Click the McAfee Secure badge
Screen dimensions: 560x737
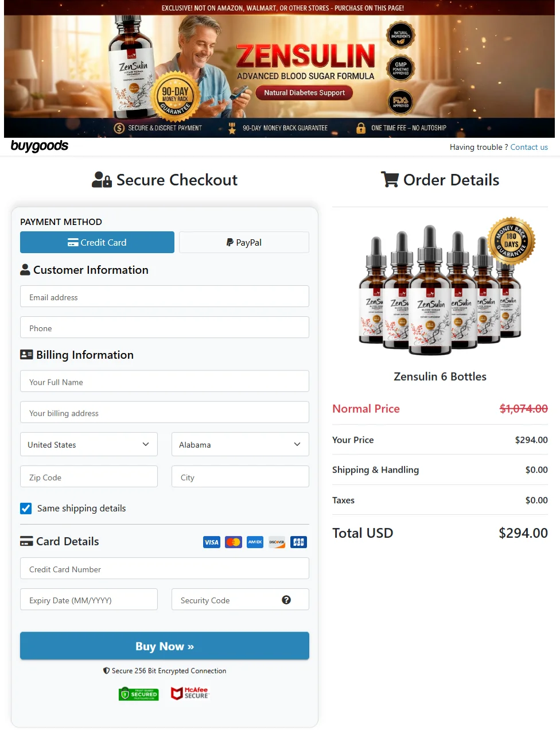(190, 693)
